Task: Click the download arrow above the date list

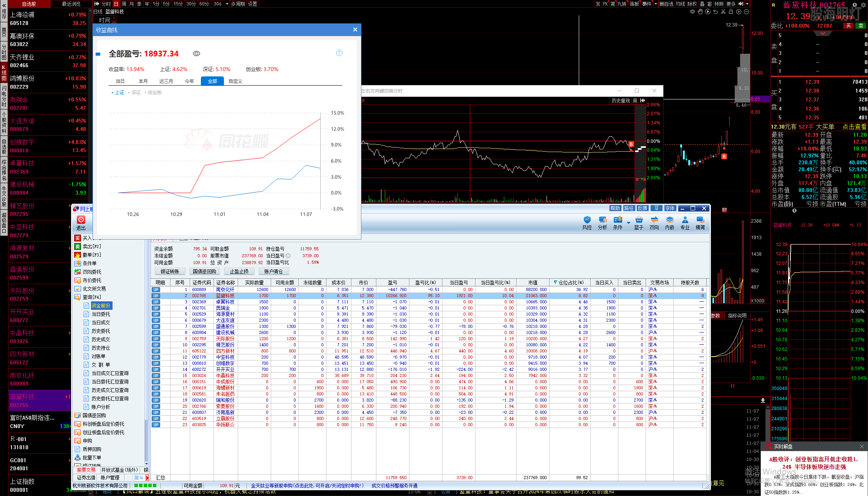Action: (x=763, y=400)
